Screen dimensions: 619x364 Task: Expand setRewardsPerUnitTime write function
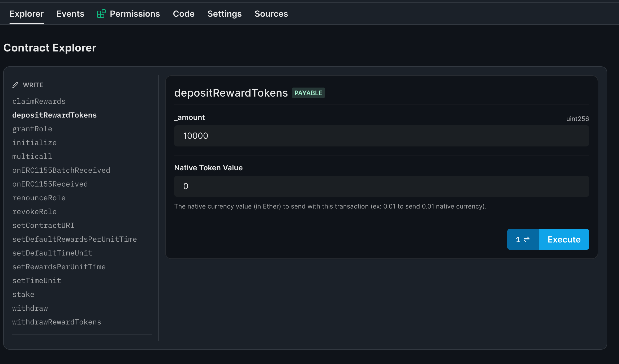pyautogui.click(x=59, y=266)
